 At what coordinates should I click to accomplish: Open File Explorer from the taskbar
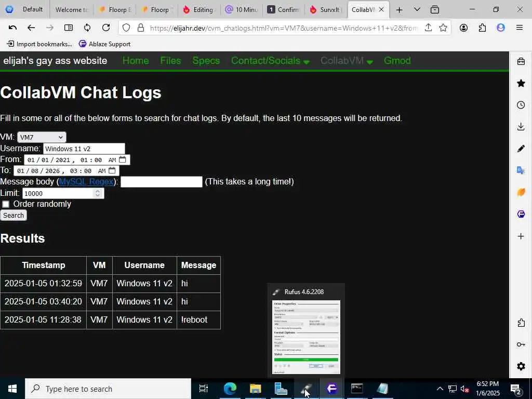[x=255, y=389]
